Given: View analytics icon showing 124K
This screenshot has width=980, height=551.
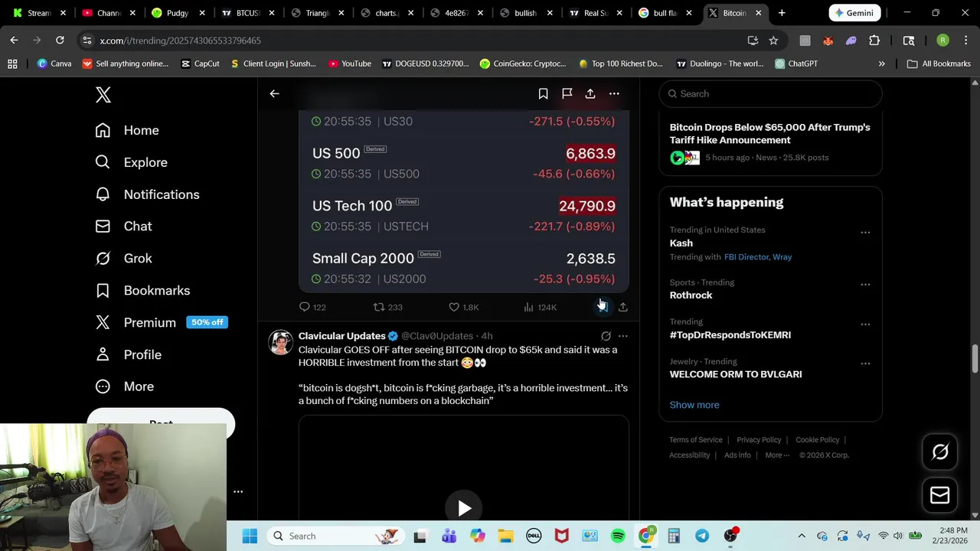Looking at the screenshot, I should (x=528, y=307).
